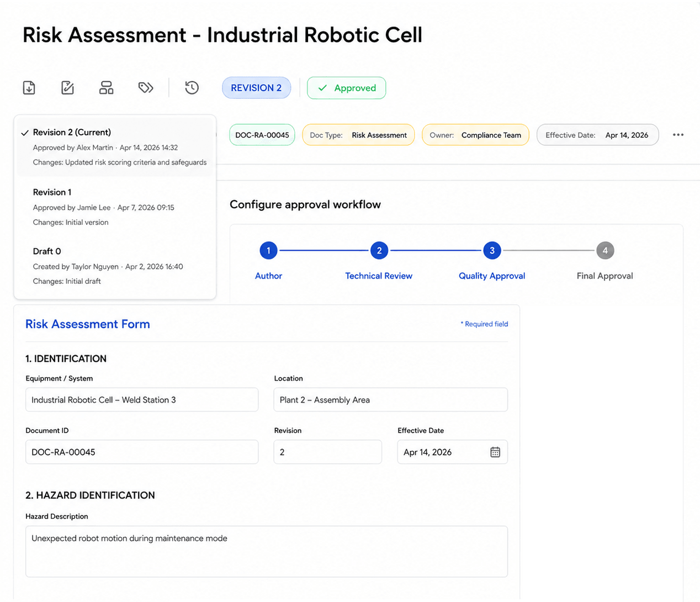Image resolution: width=700 pixels, height=602 pixels.
Task: Click the layout blocks toolbar icon
Action: (107, 88)
